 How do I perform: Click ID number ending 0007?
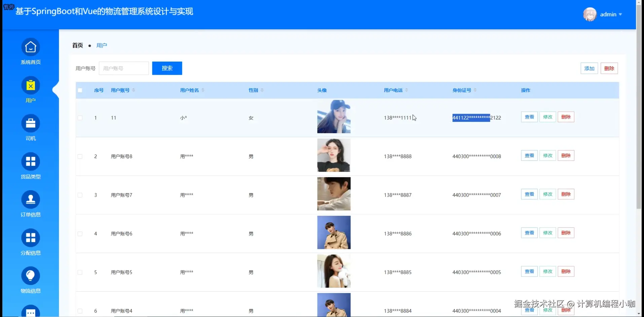[477, 195]
